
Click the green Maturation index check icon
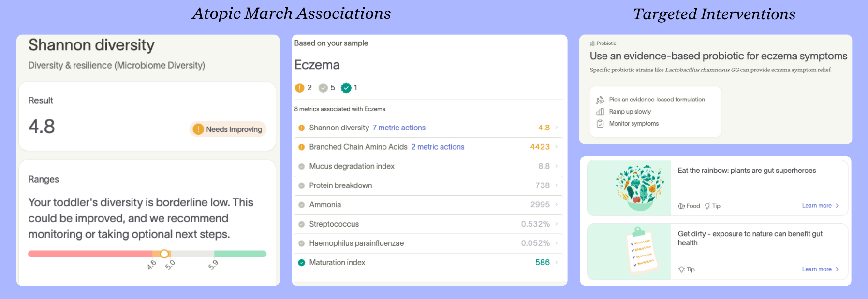click(x=301, y=262)
